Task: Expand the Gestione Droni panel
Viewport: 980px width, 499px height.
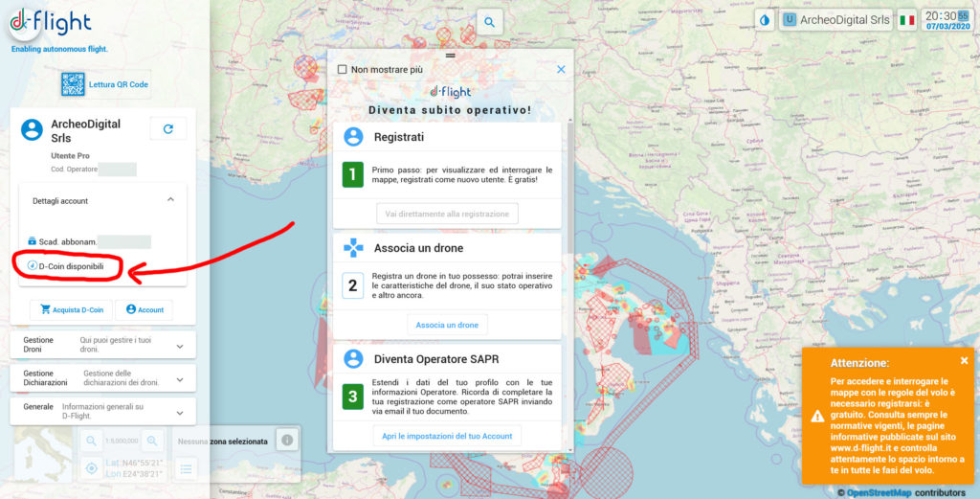Action: (103, 345)
